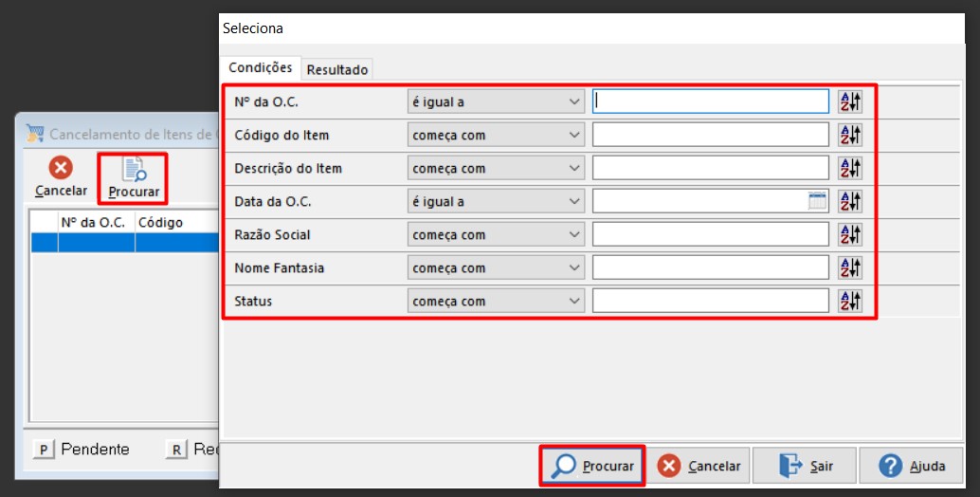This screenshot has height=497, width=980.
Task: Switch to the Resultado tab
Action: coord(336,69)
